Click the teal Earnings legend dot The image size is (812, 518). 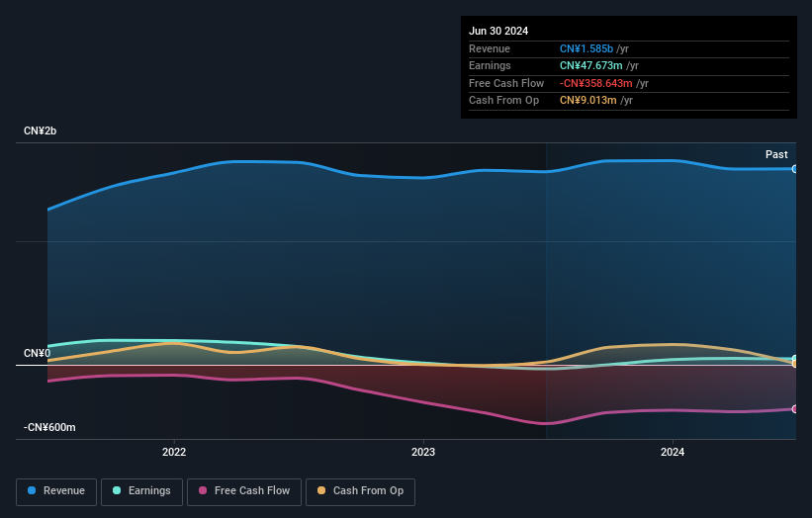(x=117, y=490)
